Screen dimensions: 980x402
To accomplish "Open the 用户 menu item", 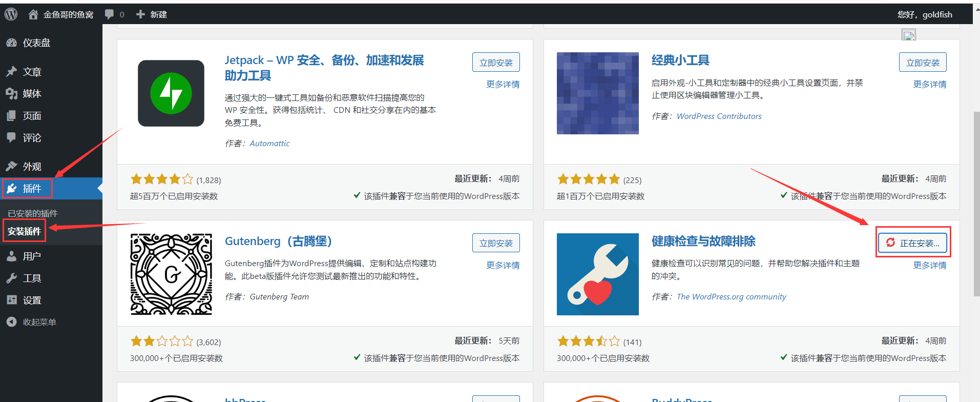I will (x=51, y=256).
